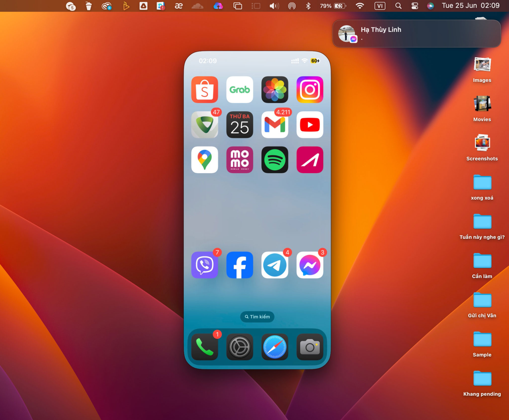Open Vietcombank app with 47 badge
The height and width of the screenshot is (420, 509).
(x=205, y=125)
